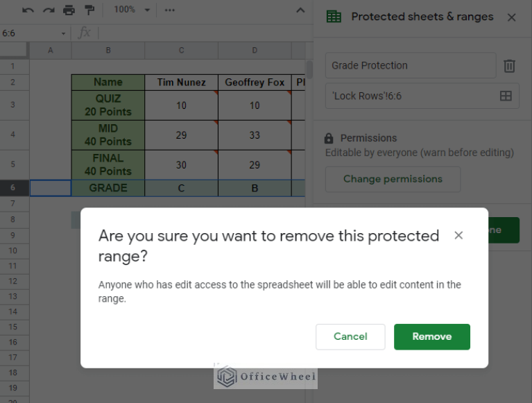Click the Undo icon in toolbar

pyautogui.click(x=28, y=10)
